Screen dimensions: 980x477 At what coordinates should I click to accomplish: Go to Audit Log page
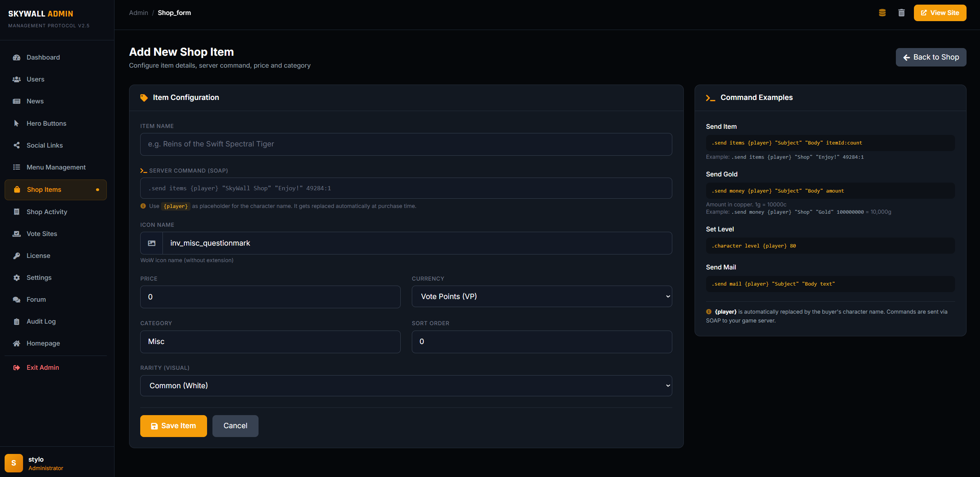tap(41, 321)
